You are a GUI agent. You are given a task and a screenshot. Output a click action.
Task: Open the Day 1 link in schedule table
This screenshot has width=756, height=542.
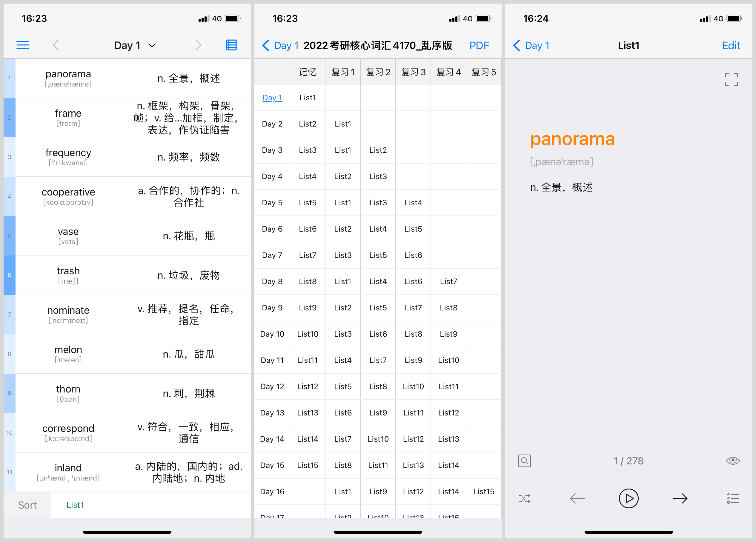tap(272, 98)
